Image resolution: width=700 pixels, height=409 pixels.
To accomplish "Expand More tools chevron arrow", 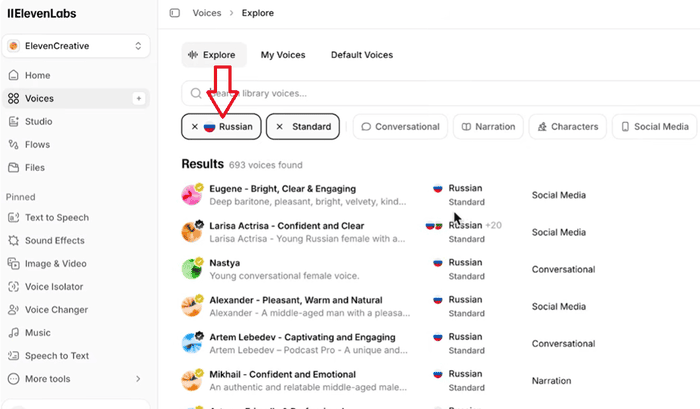I will point(138,379).
